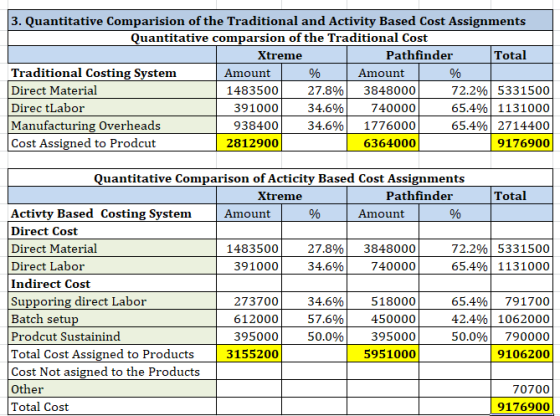Image resolution: width=560 pixels, height=416 pixels.
Task: Click the Batch setup Xtreme amount 612000
Action: tap(249, 319)
